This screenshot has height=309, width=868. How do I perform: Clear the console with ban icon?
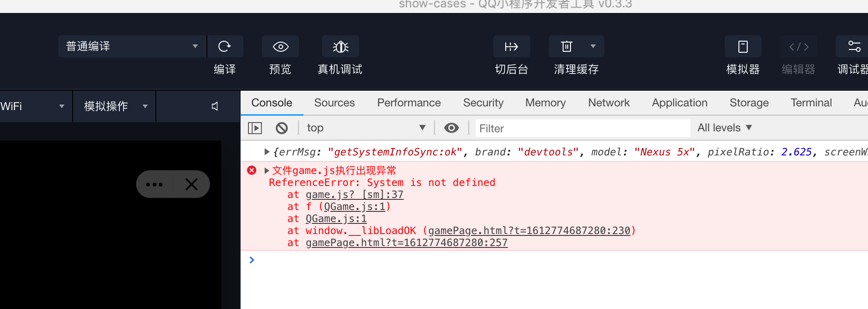pyautogui.click(x=282, y=128)
